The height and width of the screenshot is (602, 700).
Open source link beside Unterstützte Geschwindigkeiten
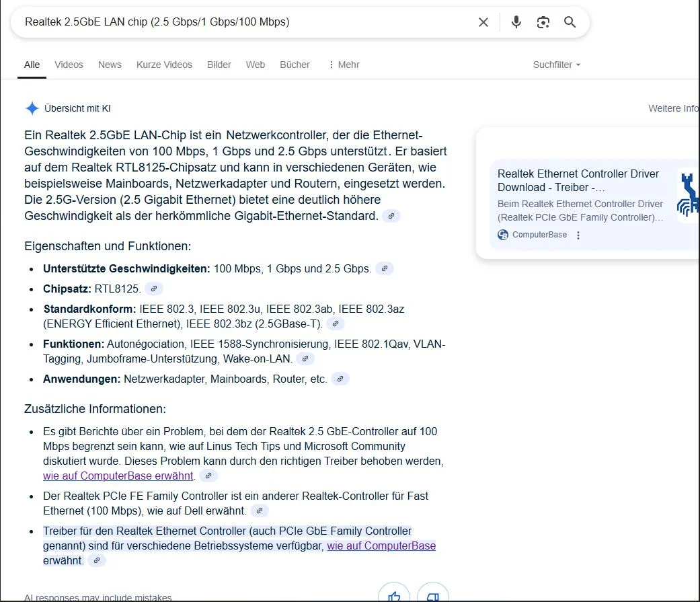(385, 268)
